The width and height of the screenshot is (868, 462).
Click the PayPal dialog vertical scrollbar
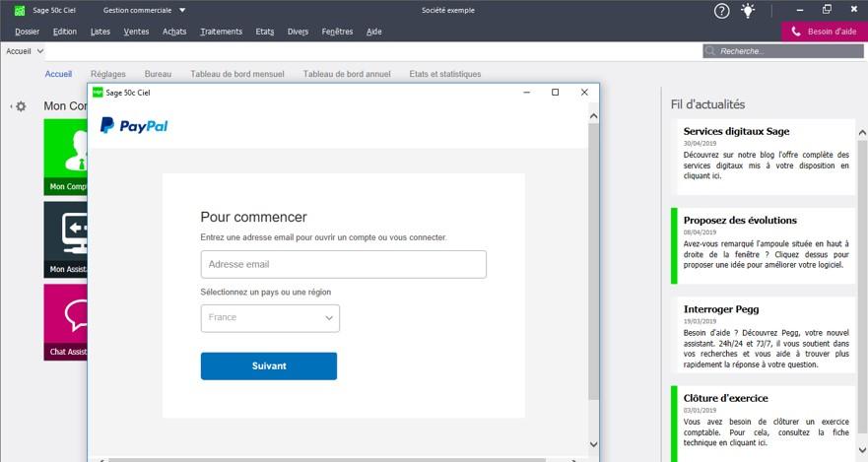[593, 261]
